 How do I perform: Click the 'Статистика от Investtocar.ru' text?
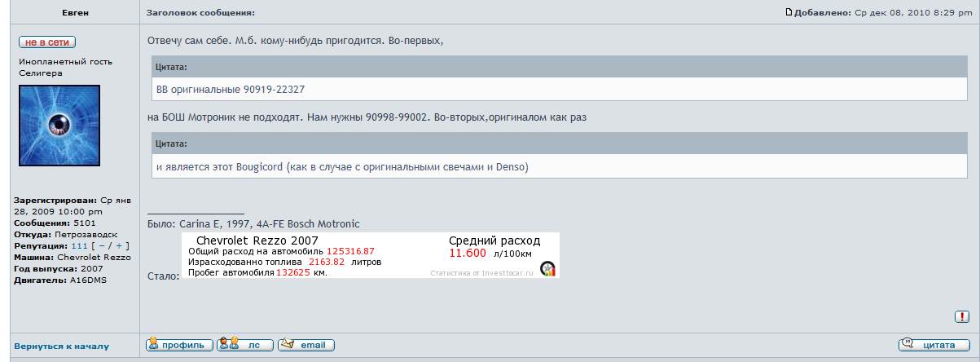pyautogui.click(x=481, y=273)
